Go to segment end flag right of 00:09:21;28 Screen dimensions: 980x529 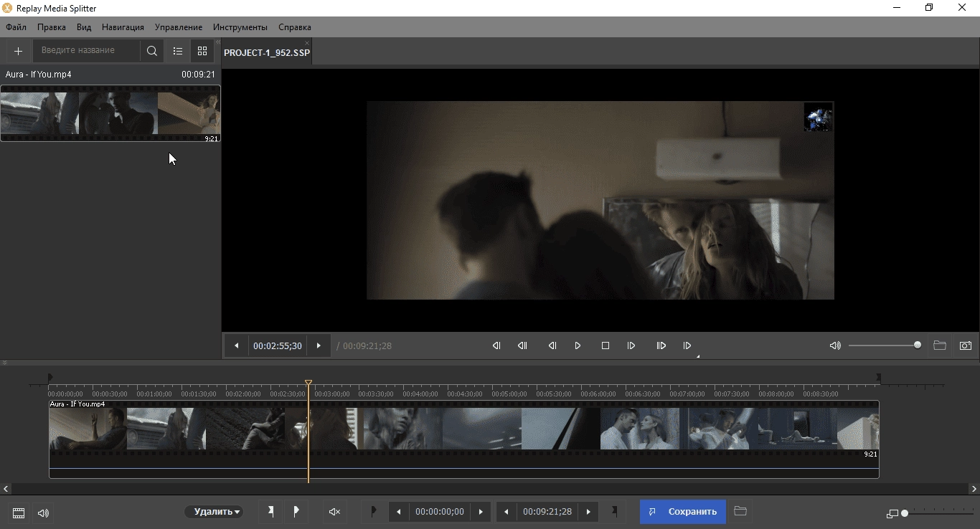pos(615,512)
